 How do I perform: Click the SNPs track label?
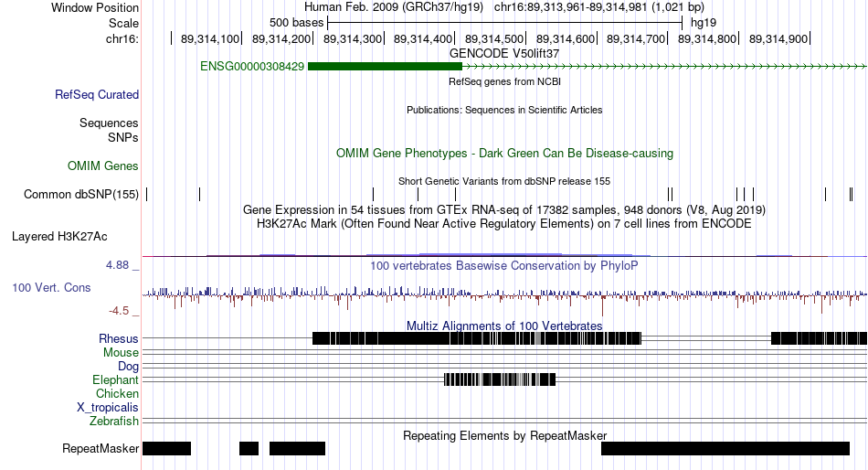click(123, 137)
